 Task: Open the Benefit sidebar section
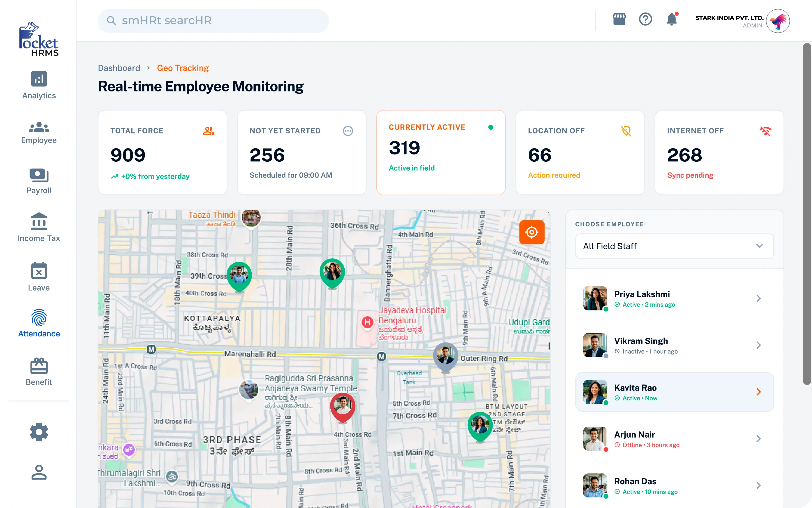(39, 372)
